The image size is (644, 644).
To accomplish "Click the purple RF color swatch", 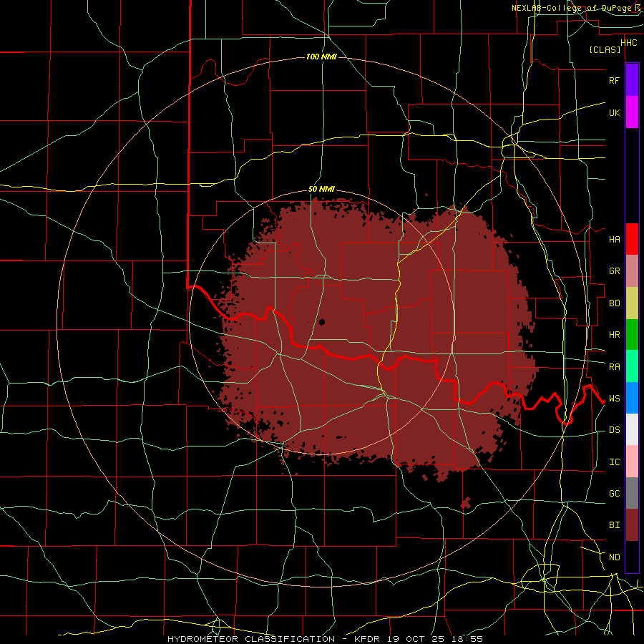I will point(632,80).
